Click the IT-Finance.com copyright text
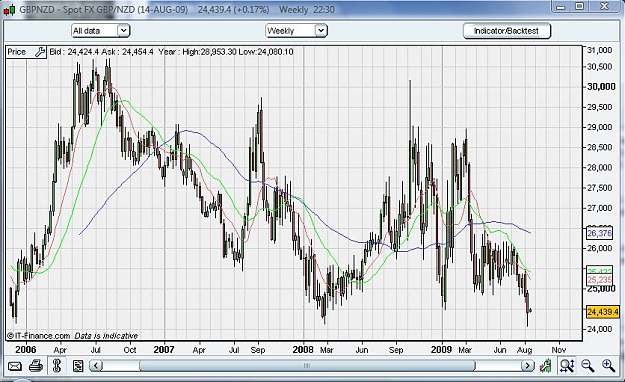625x382 pixels. (39, 336)
